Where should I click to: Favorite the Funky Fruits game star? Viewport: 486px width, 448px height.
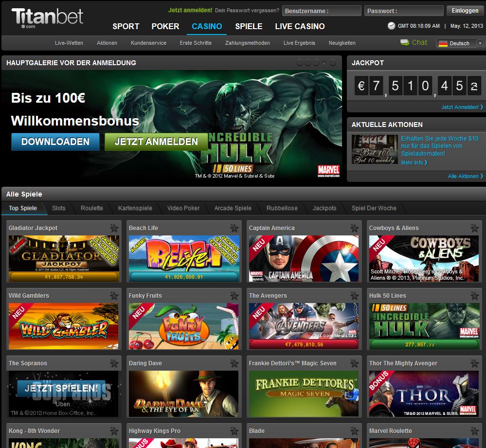(234, 296)
